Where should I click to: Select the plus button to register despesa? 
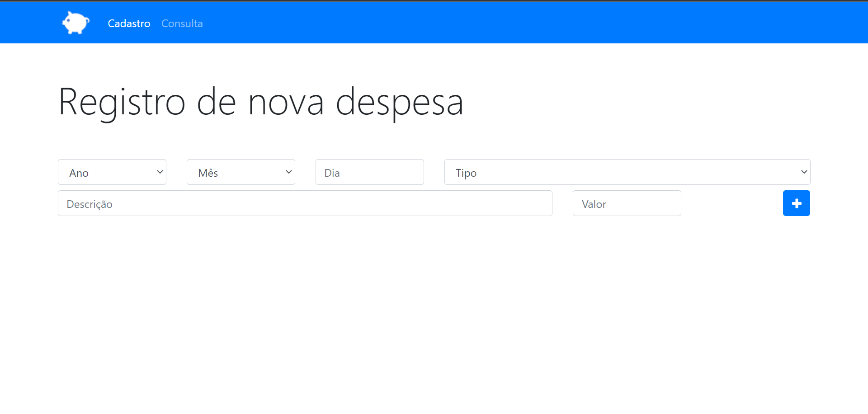point(796,203)
